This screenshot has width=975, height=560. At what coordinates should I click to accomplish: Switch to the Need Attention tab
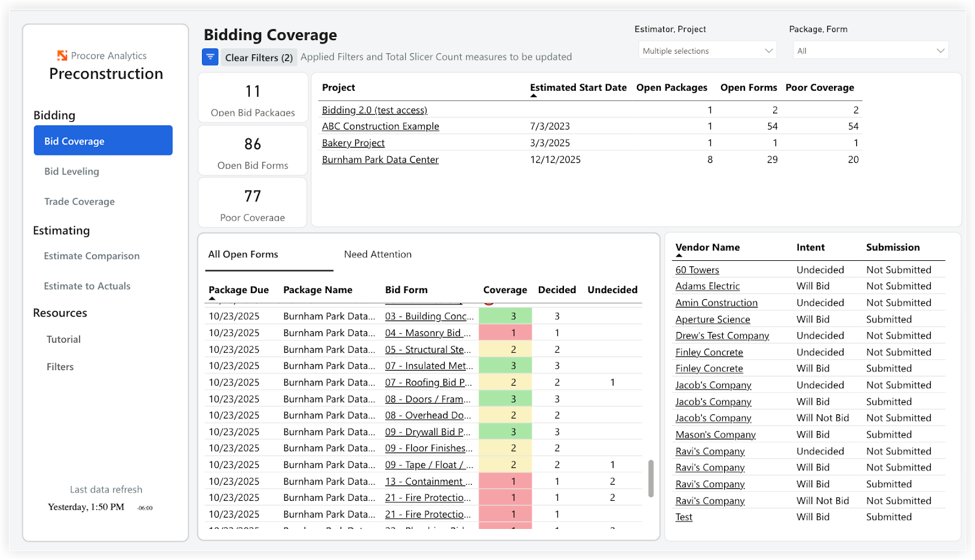(x=378, y=254)
